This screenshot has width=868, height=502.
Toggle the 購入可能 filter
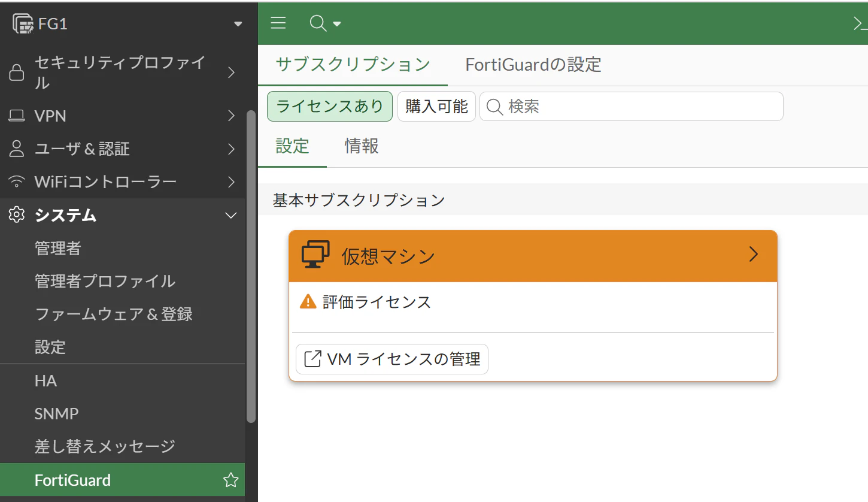click(x=436, y=107)
